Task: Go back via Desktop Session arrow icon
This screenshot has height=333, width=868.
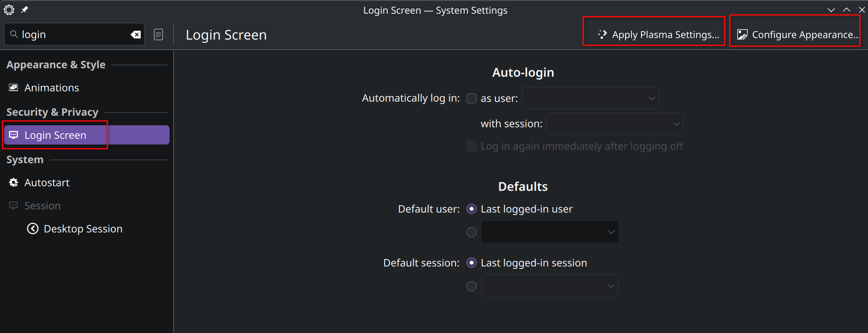Action: [32, 229]
